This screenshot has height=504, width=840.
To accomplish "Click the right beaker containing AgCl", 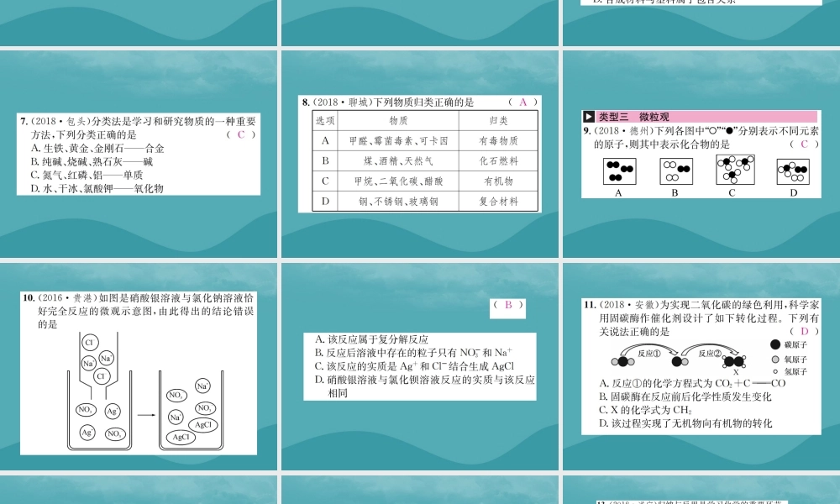I will click(x=194, y=413).
